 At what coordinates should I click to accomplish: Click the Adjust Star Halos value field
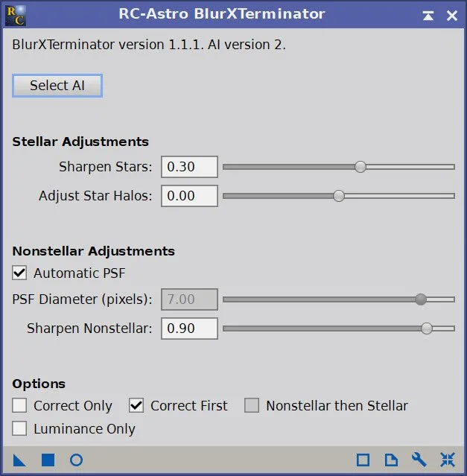pyautogui.click(x=189, y=196)
